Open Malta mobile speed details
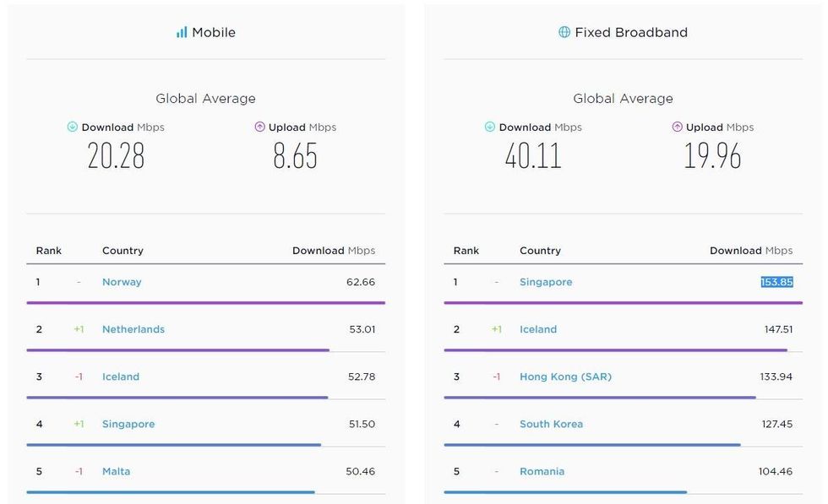The image size is (828, 504). (x=117, y=471)
